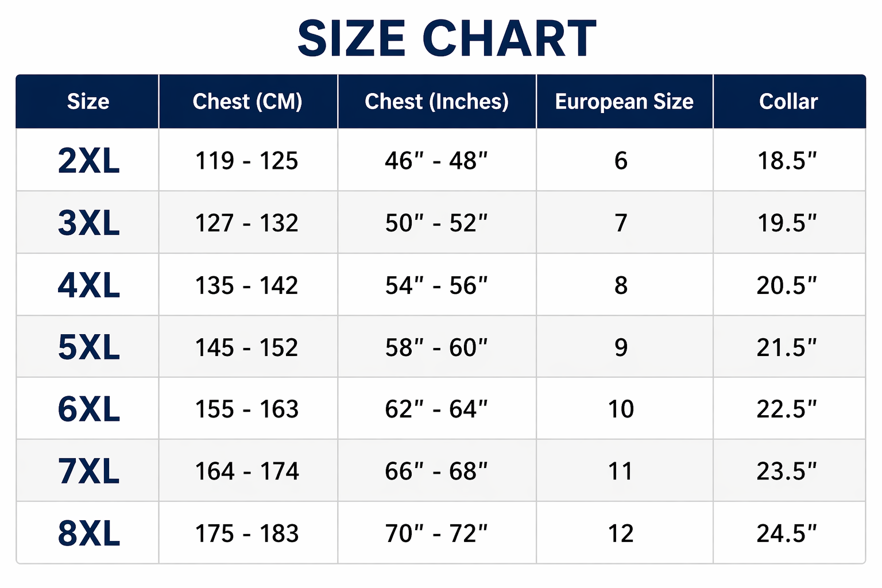Click the 119 - 125 chest CM cell
The height and width of the screenshot is (588, 882).
[247, 161]
